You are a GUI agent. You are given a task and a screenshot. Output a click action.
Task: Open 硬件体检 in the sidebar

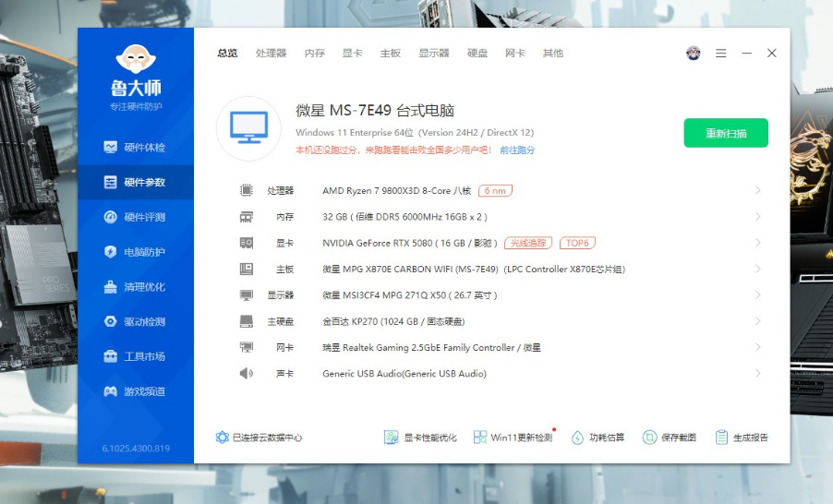(136, 147)
